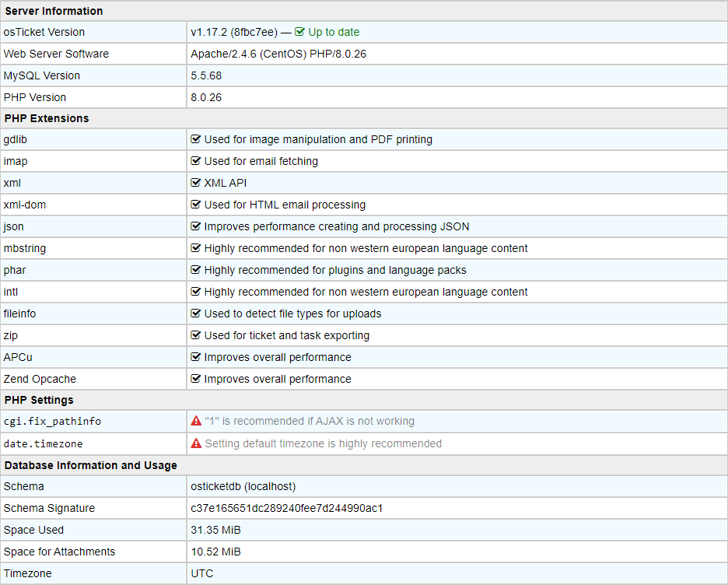This screenshot has height=585, width=728.
Task: Click the checkbox in the APCu row
Action: point(196,357)
